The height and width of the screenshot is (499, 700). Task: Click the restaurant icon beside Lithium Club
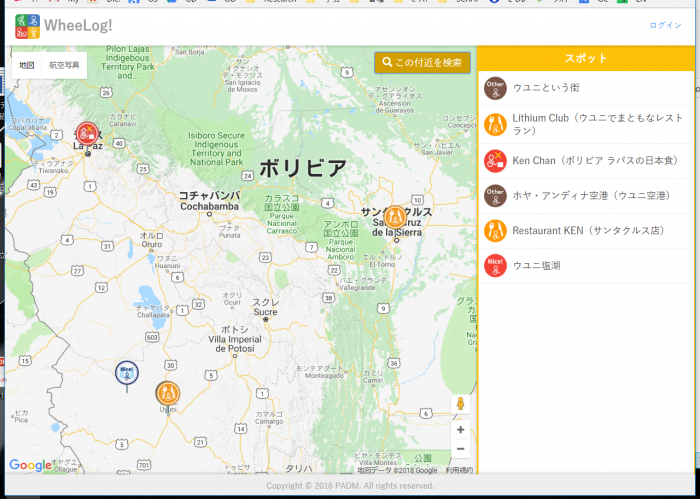tap(495, 124)
